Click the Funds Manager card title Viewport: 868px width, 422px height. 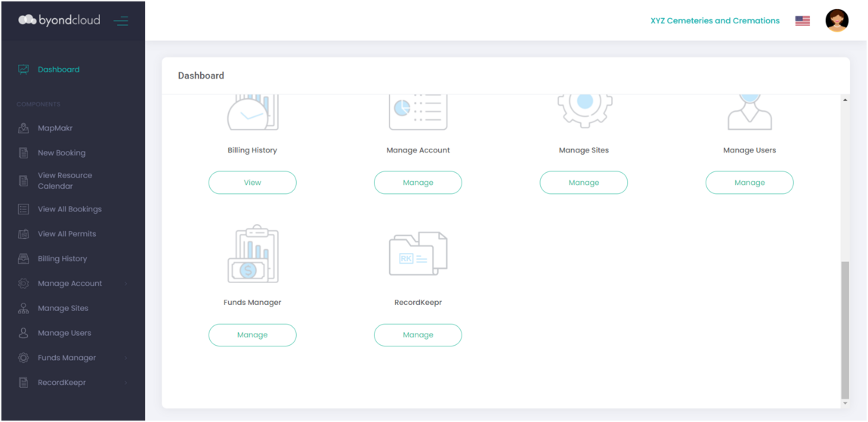(x=252, y=303)
